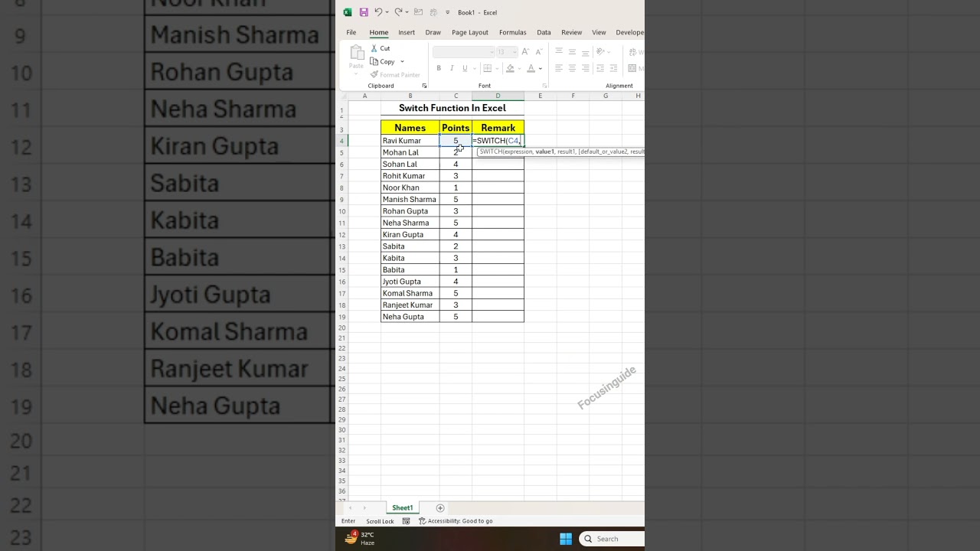Screen dimensions: 980x551
Task: Click cell containing Mohan Lal
Action: click(410, 152)
